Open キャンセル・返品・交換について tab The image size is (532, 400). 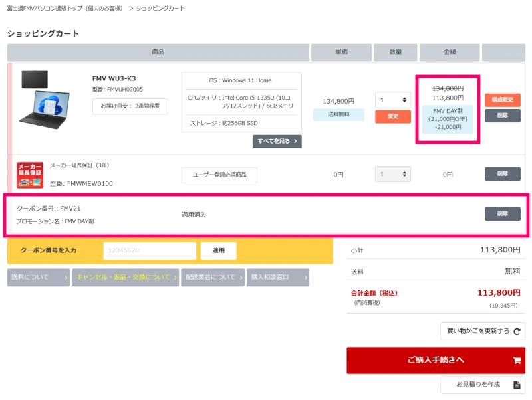126,277
